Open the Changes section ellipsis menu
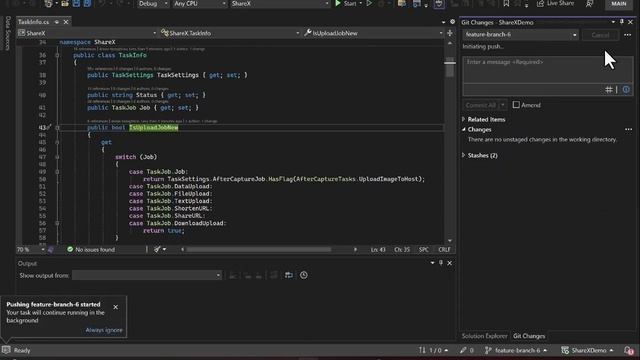 pyautogui.click(x=629, y=129)
